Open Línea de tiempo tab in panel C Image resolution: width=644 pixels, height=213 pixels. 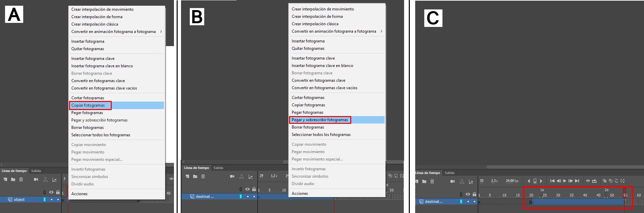click(428, 173)
